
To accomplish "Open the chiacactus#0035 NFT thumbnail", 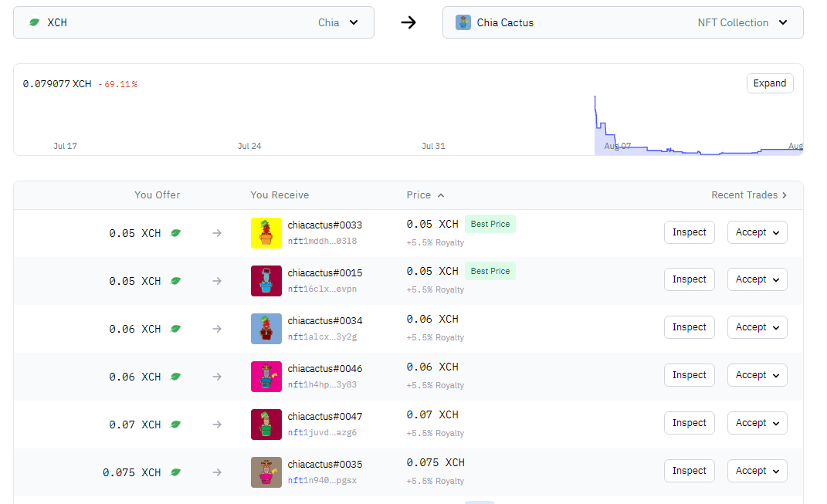I will coord(266,472).
